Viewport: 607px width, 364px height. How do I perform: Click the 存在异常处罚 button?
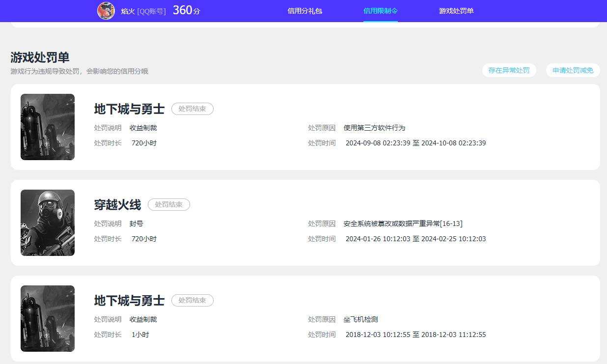[x=509, y=70]
